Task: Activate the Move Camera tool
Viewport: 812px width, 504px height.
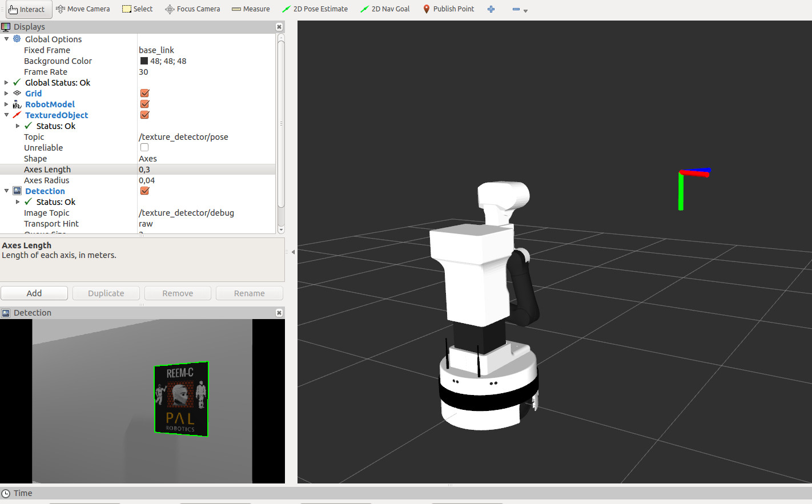Action: (83, 9)
